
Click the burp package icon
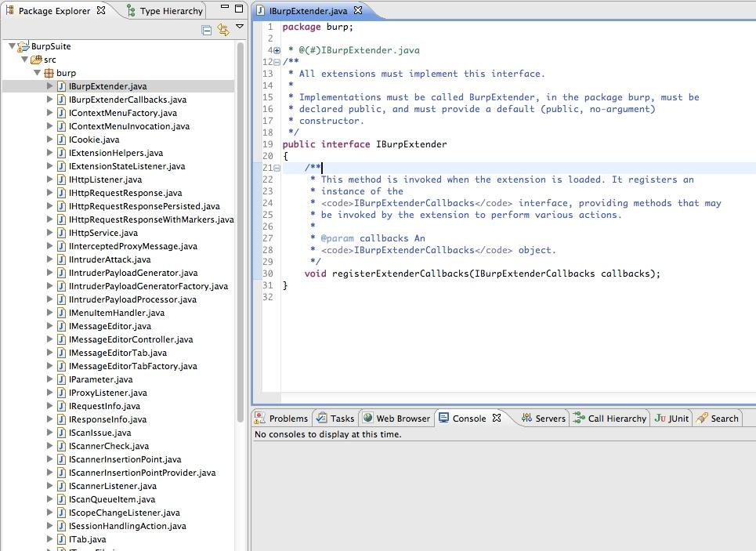49,73
